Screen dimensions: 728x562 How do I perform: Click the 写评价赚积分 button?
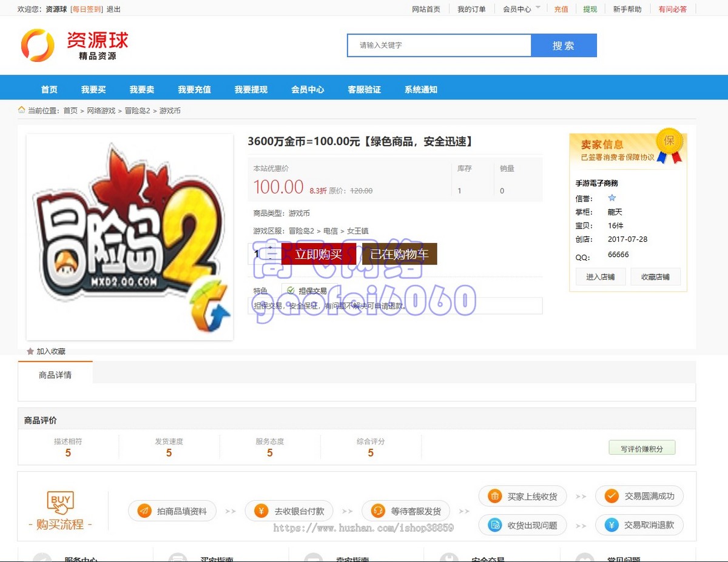pyautogui.click(x=642, y=448)
